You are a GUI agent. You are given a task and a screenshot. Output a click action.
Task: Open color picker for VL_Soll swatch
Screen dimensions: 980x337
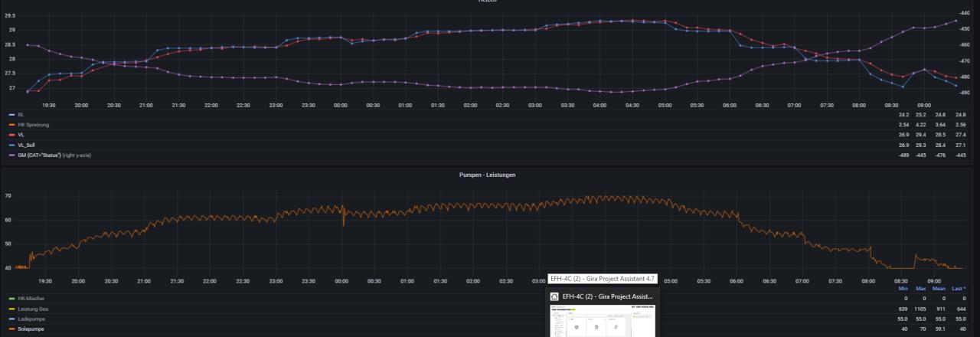point(11,144)
